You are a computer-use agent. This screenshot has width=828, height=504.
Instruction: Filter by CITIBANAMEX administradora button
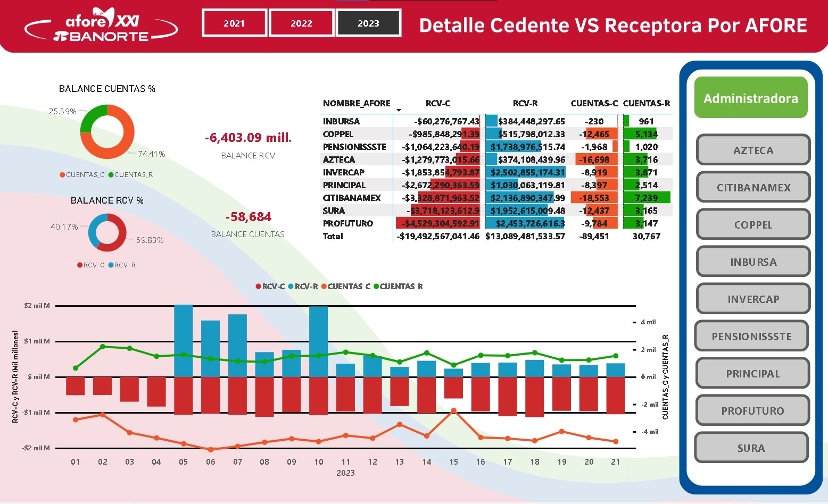pyautogui.click(x=753, y=188)
